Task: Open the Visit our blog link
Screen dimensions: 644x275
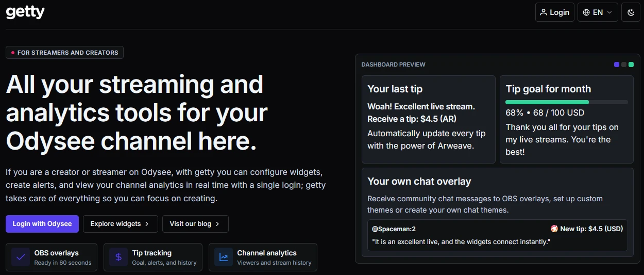Action: coord(195,224)
